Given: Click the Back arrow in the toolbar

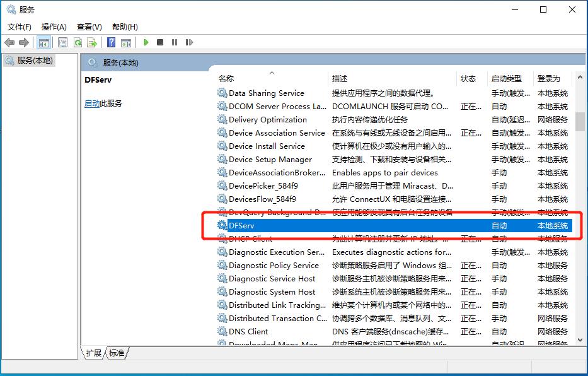Looking at the screenshot, I should (x=9, y=42).
